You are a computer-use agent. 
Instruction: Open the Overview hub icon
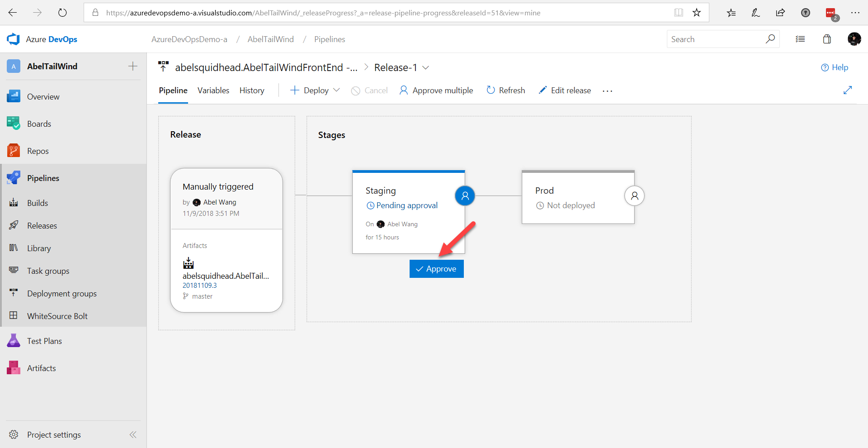point(14,96)
